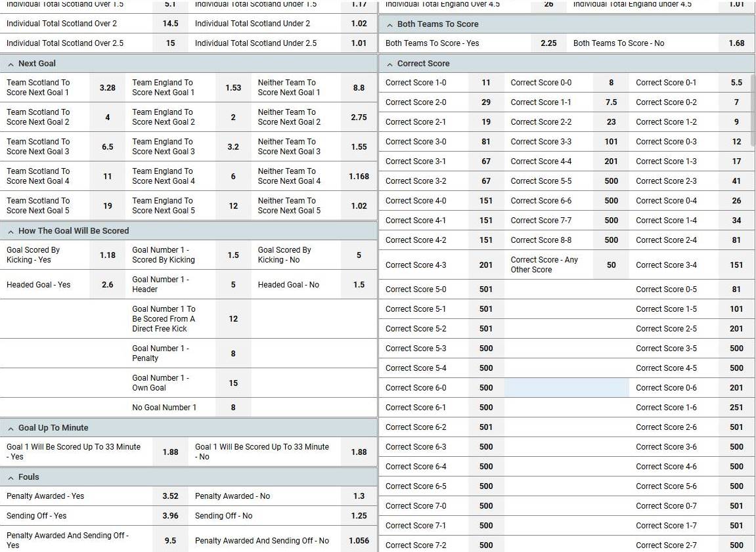The width and height of the screenshot is (756, 552).
Task: Choose Sending Off - No at 1.25
Action: click(x=359, y=516)
